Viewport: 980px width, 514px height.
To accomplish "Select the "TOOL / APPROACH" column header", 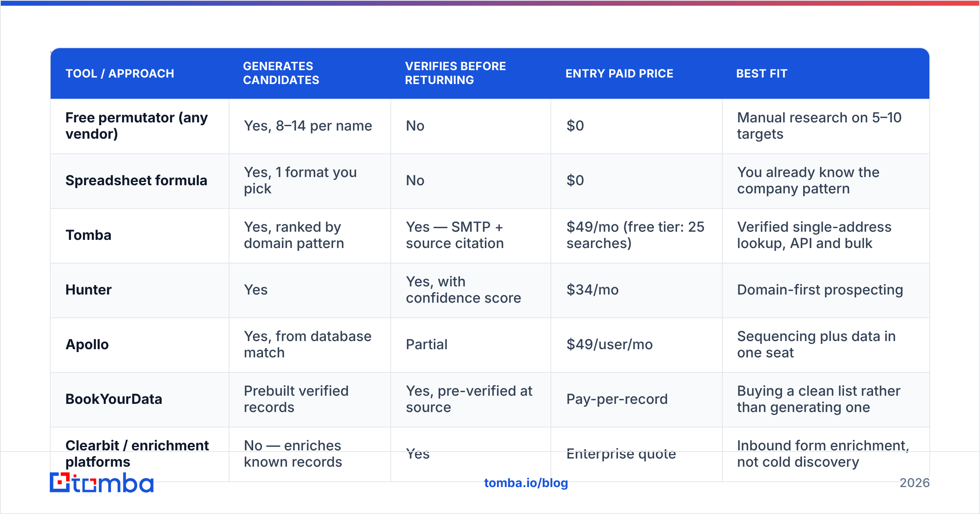I will (x=120, y=73).
